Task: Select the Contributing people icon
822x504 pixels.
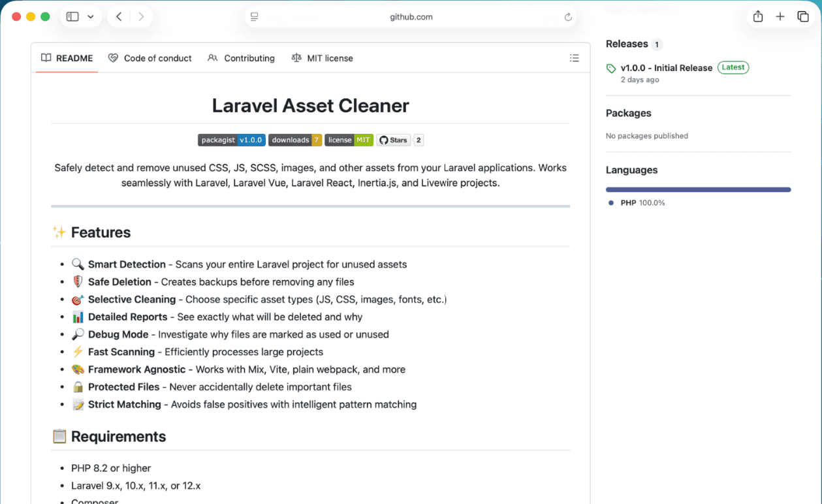Action: 213,57
